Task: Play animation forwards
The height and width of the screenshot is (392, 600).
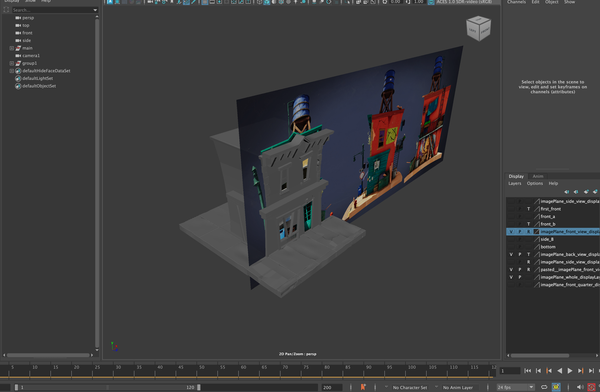Action: coord(570,371)
